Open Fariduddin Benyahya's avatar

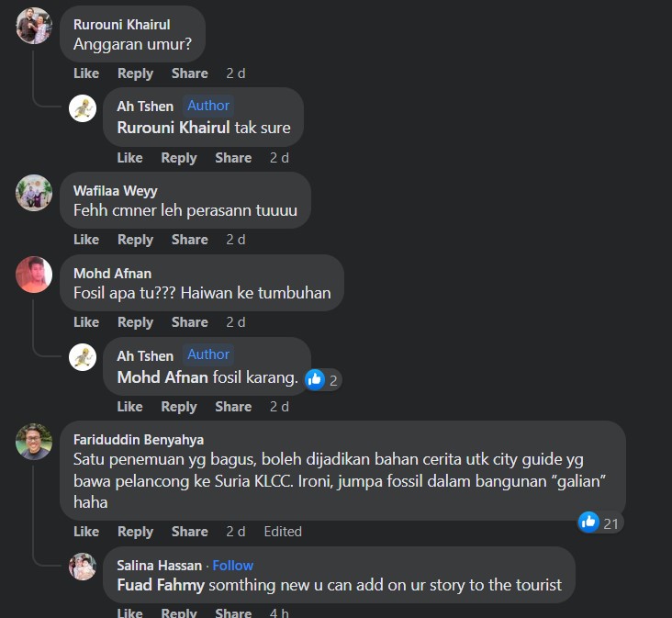(34, 442)
